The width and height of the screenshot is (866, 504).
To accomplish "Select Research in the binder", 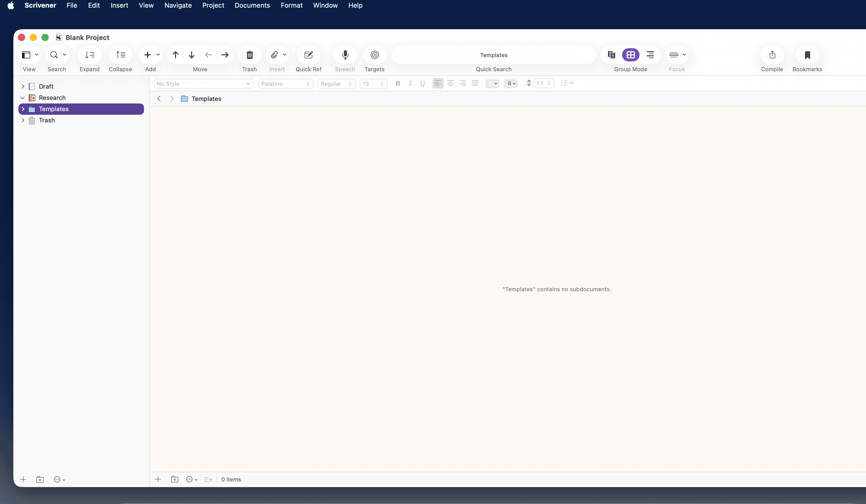I will point(52,98).
